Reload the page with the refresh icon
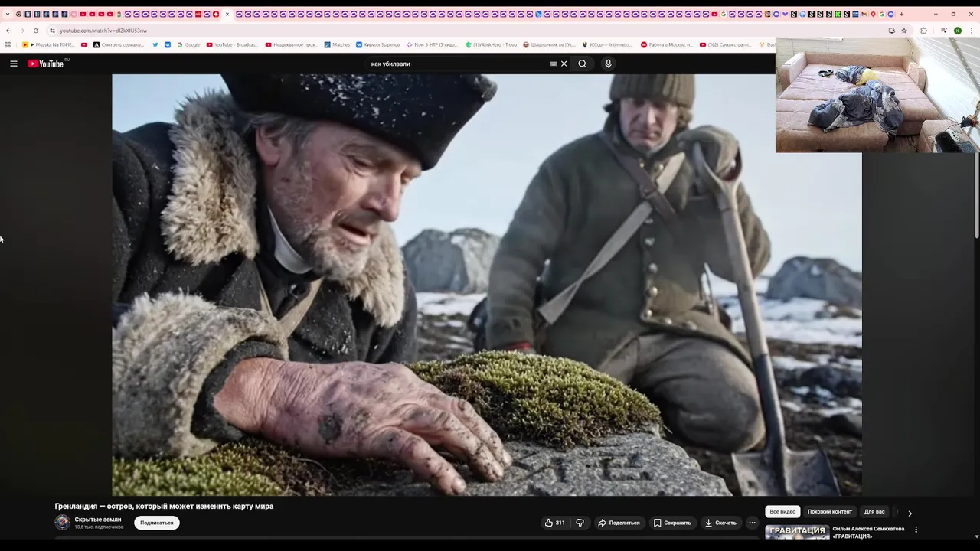The image size is (980, 551). [35, 31]
